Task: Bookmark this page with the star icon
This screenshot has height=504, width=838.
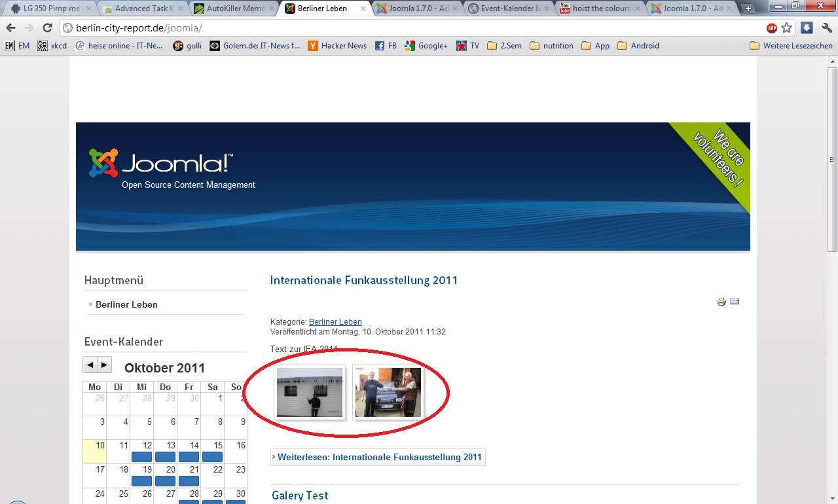Action: point(787,28)
